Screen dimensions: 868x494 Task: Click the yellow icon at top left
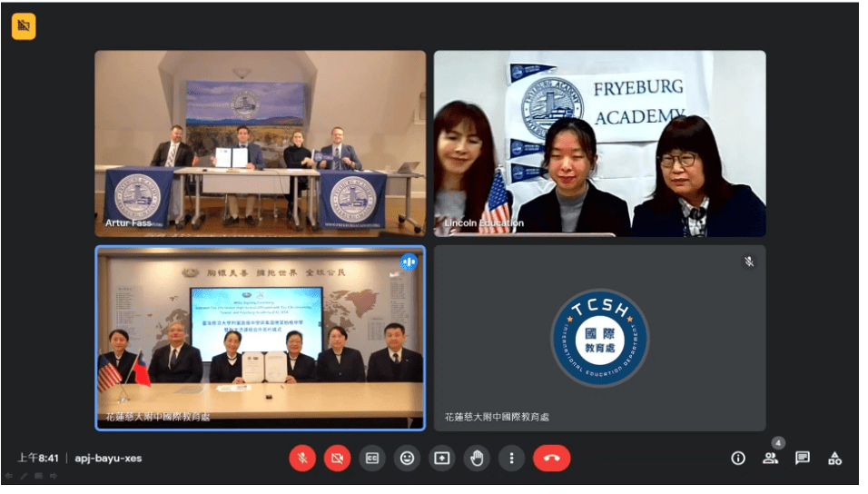pos(24,26)
